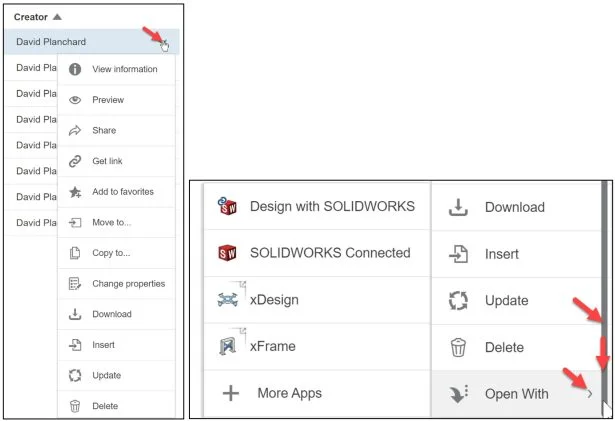Screen dimensions: 615x421
Task: Click the xFrame app icon
Action: coord(227,346)
